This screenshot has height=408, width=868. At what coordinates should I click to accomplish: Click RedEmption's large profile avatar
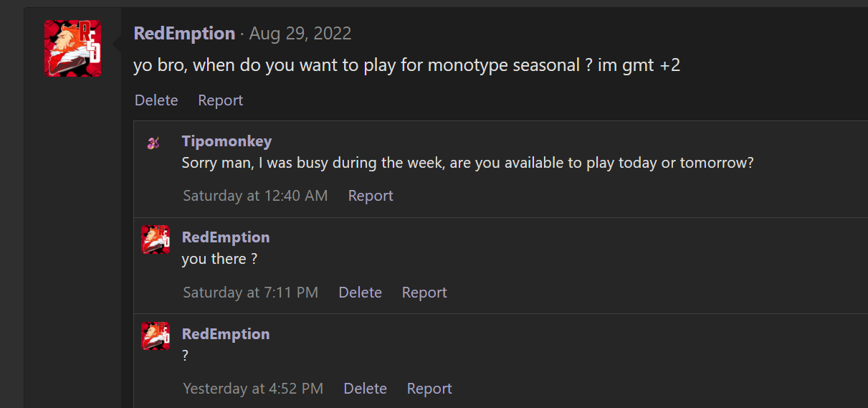coord(72,48)
